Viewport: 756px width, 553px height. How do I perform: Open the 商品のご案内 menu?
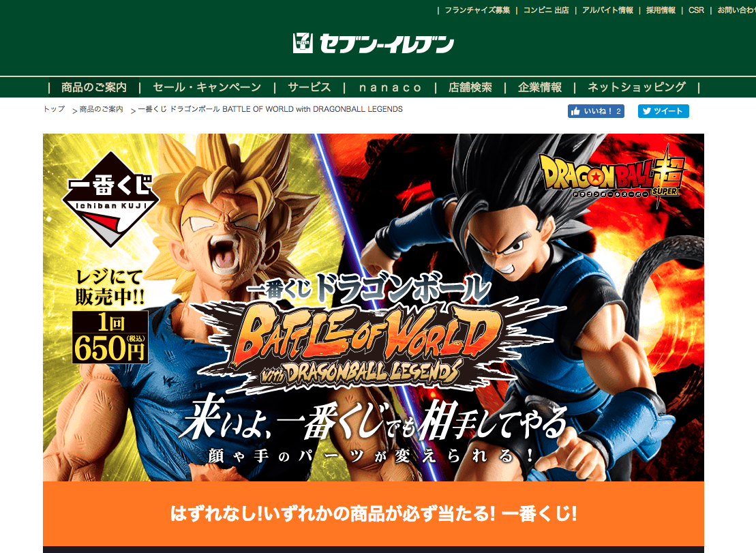click(x=94, y=87)
